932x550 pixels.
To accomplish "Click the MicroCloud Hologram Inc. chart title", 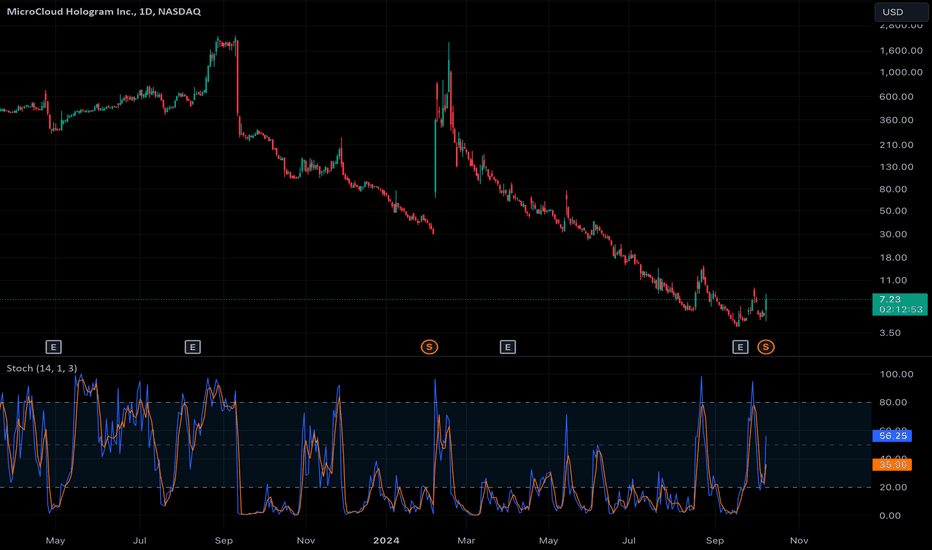I will (x=103, y=11).
